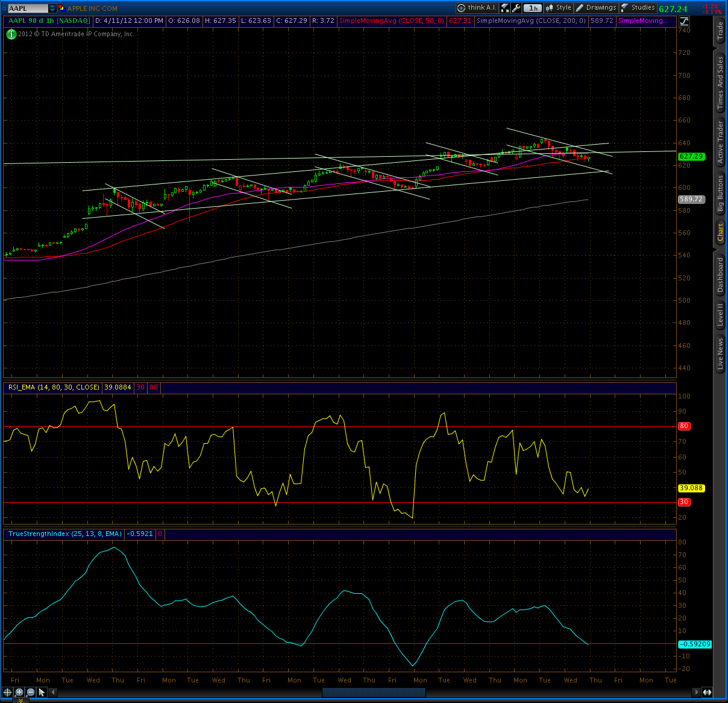Open the think A.I. assistant

pos(477,8)
